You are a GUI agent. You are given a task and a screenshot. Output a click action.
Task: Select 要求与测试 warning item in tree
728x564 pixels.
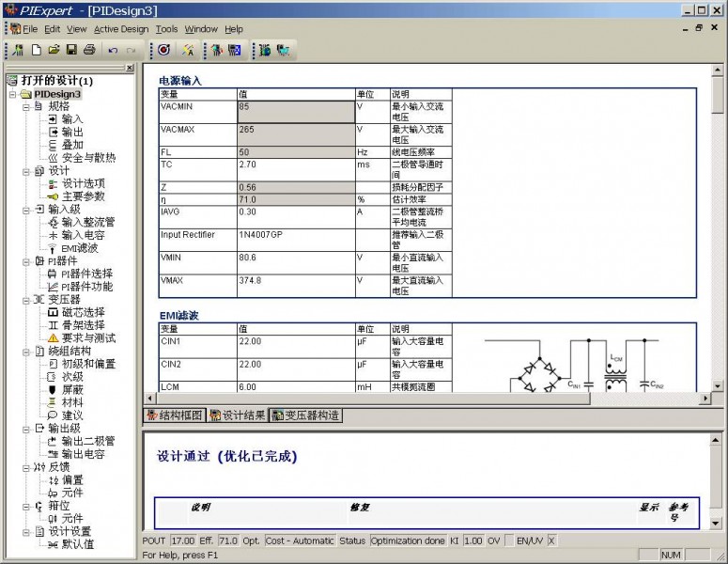(x=89, y=338)
